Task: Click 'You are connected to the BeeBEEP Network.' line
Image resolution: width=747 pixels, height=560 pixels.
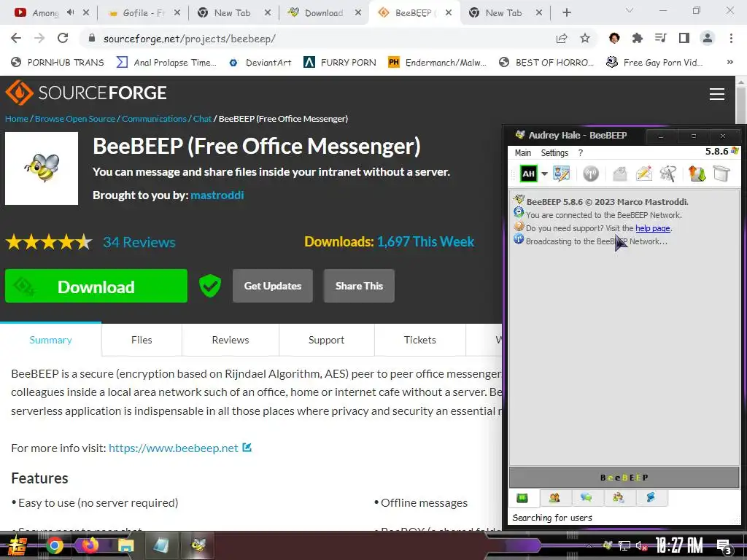Action: 603,215
